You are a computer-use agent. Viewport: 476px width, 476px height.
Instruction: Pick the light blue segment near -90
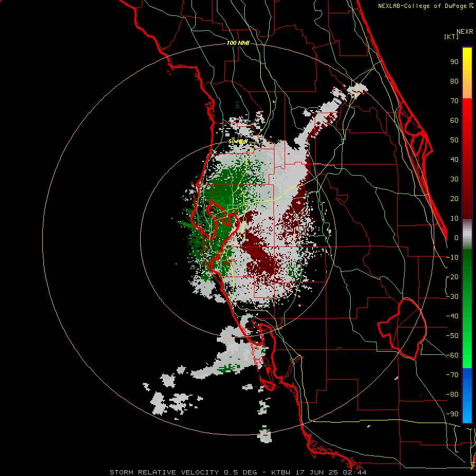pos(467,413)
